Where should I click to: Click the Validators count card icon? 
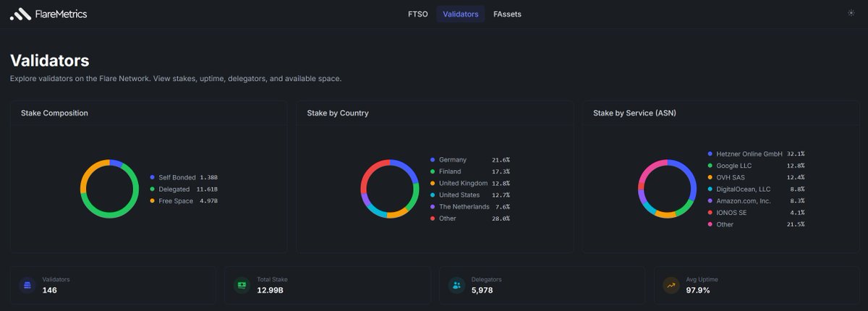(x=28, y=285)
